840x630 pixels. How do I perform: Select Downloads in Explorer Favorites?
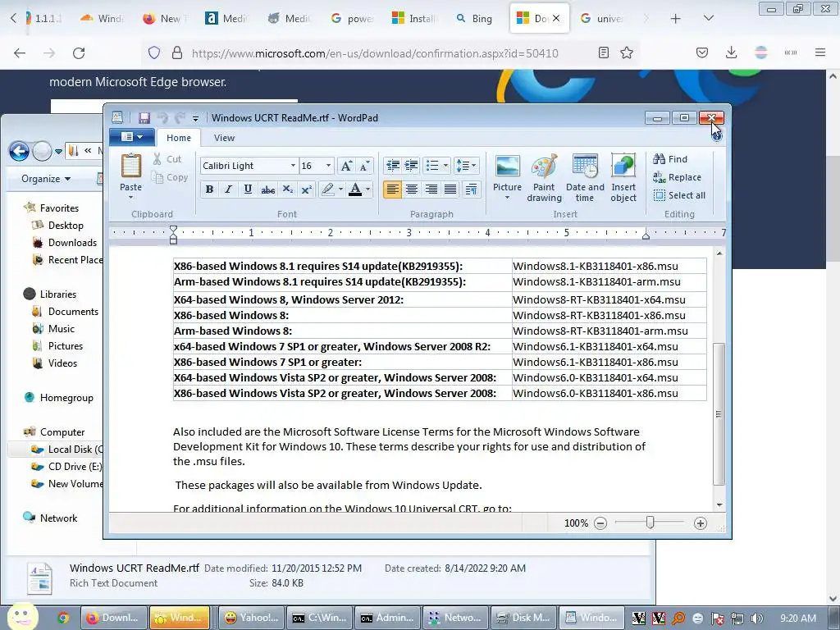[x=72, y=243]
